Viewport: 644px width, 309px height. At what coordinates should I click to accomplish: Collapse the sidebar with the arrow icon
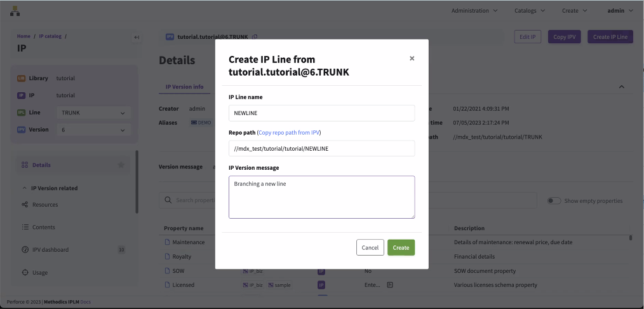coord(137,38)
